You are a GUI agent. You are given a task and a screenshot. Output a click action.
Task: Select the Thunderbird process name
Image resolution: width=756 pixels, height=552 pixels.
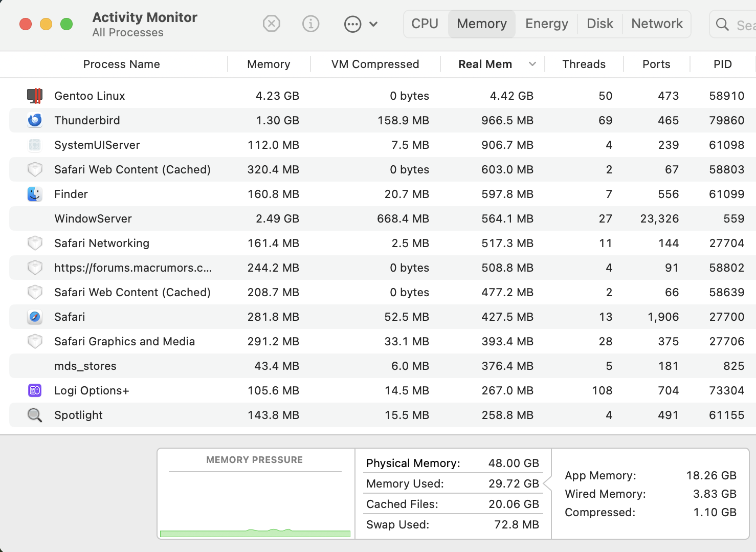[87, 120]
